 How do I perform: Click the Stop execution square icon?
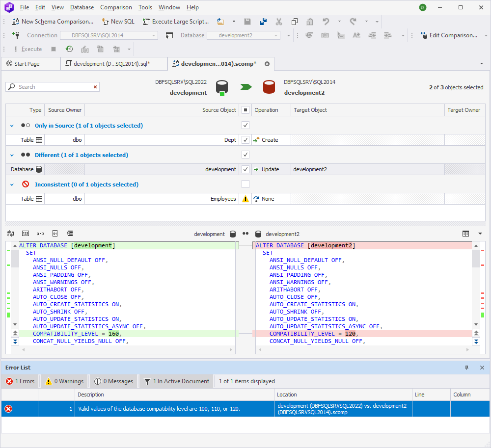pyautogui.click(x=54, y=49)
